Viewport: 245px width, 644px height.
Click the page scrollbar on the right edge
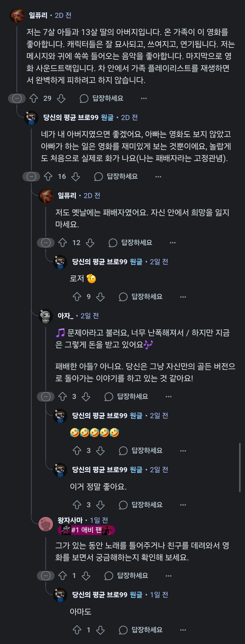pos(240,467)
